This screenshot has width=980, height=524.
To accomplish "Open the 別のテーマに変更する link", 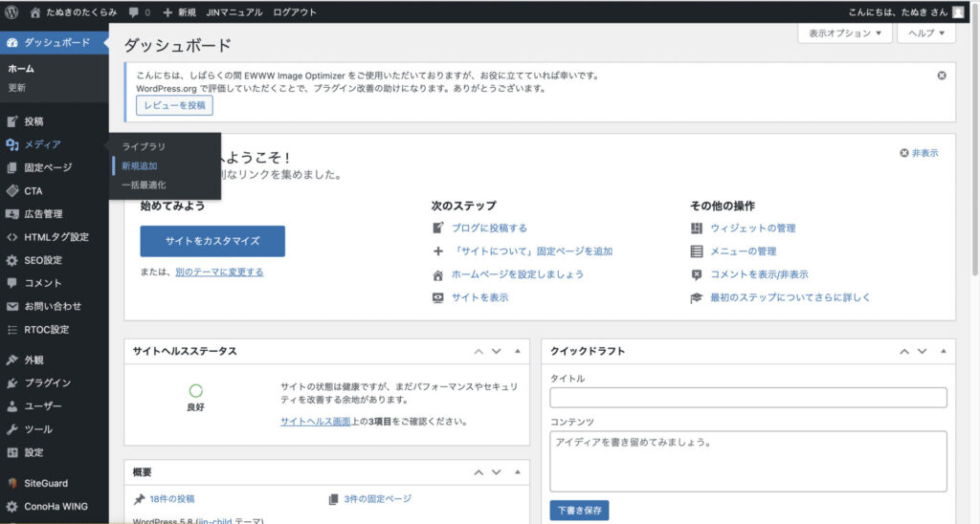I will pyautogui.click(x=219, y=273).
